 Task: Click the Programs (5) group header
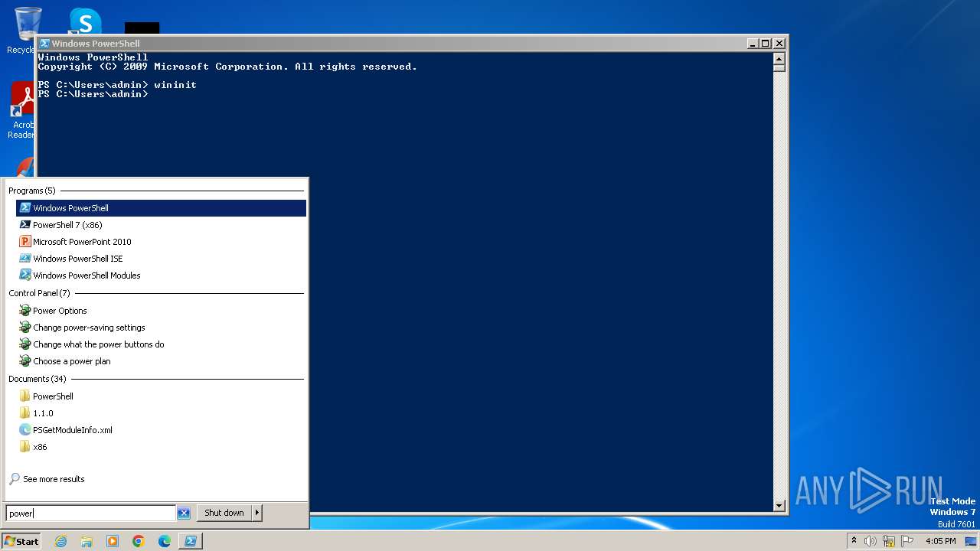coord(32,191)
